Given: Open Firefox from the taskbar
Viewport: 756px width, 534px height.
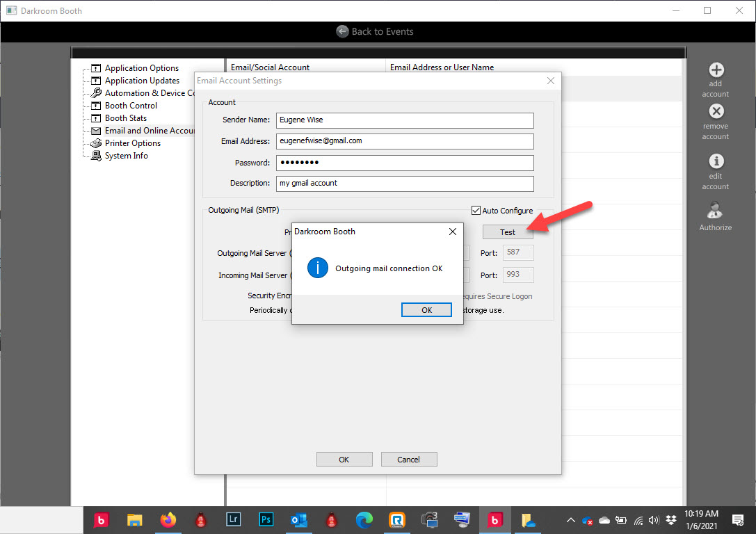Looking at the screenshot, I should coord(168,520).
